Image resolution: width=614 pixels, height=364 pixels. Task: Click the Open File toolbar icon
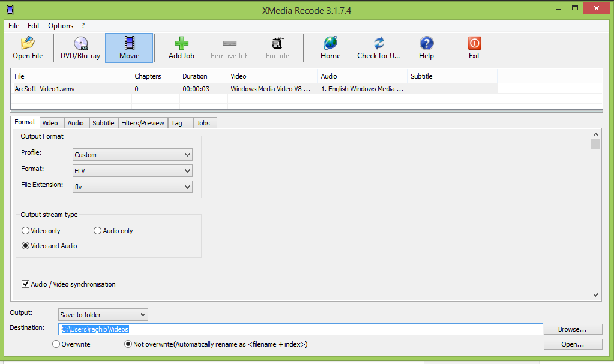pyautogui.click(x=28, y=44)
